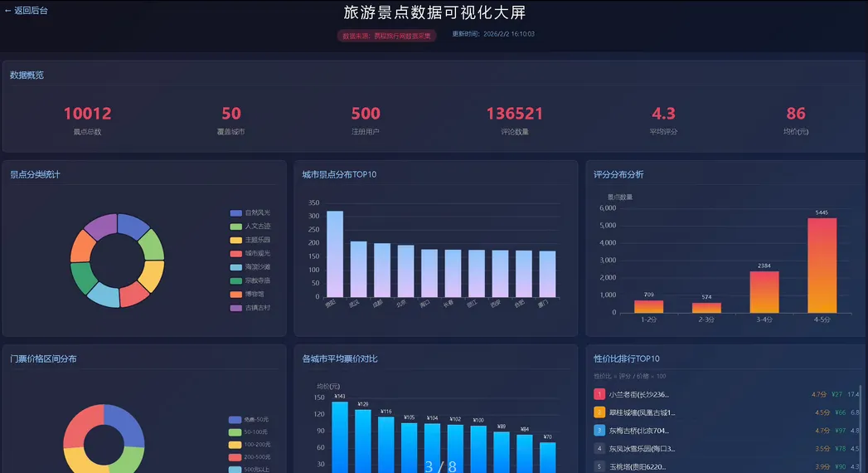This screenshot has width=868, height=473.
Task: Click the 门票价格区间分布 panel title
Action: [43, 359]
